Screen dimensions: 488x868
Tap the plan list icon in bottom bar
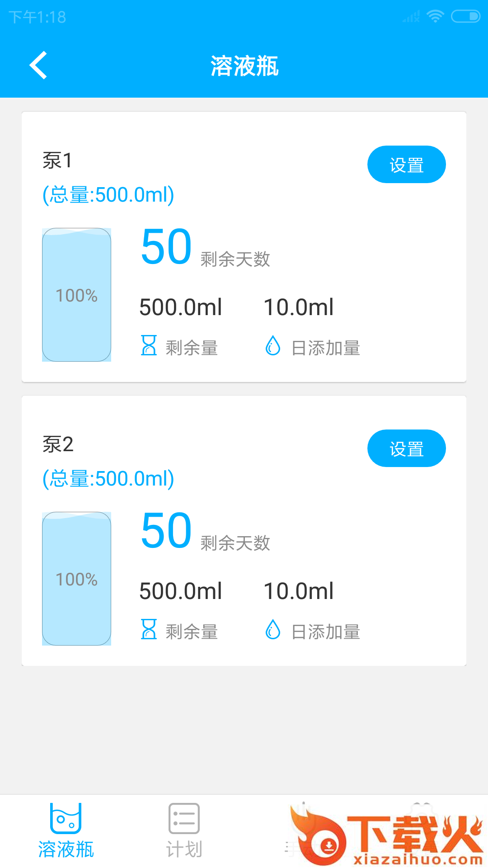click(184, 818)
